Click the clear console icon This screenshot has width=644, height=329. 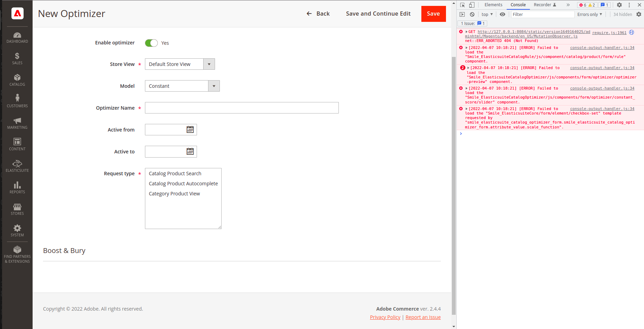(x=472, y=14)
